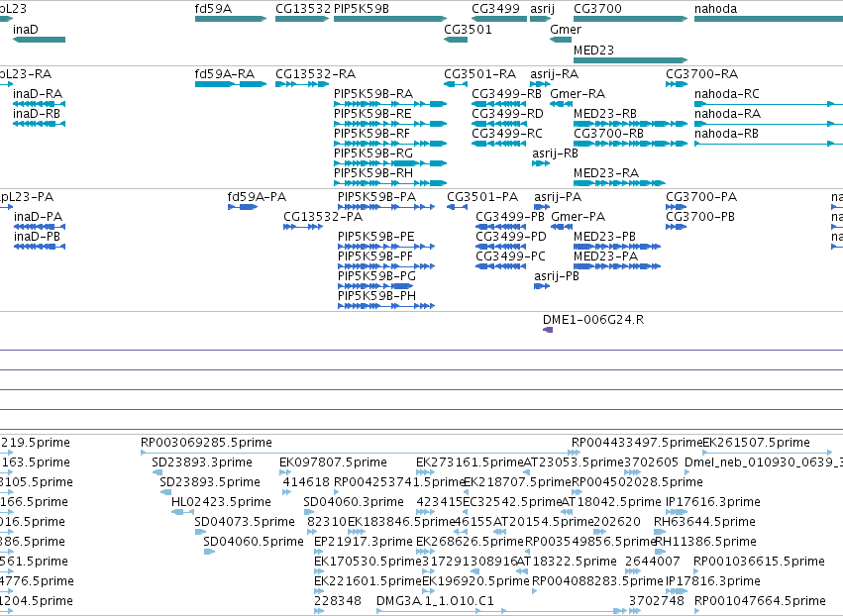843x616 pixels.
Task: Select the PIP5K59B gene feature
Action: (390, 19)
